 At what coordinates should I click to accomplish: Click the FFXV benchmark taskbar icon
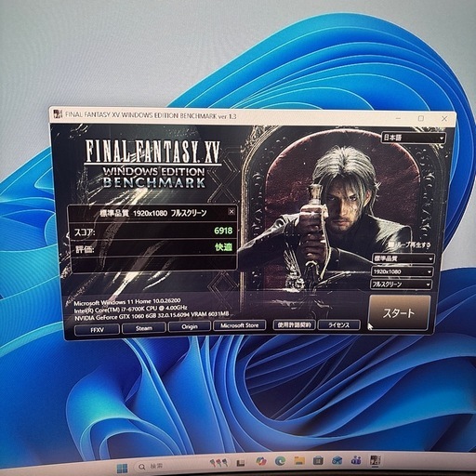[376, 460]
